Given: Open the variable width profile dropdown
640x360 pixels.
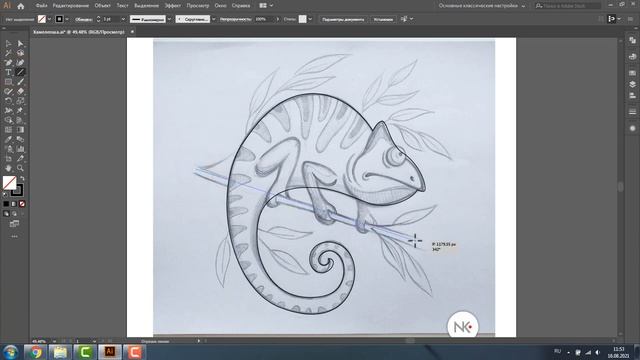Looking at the screenshot, I should (x=169, y=19).
